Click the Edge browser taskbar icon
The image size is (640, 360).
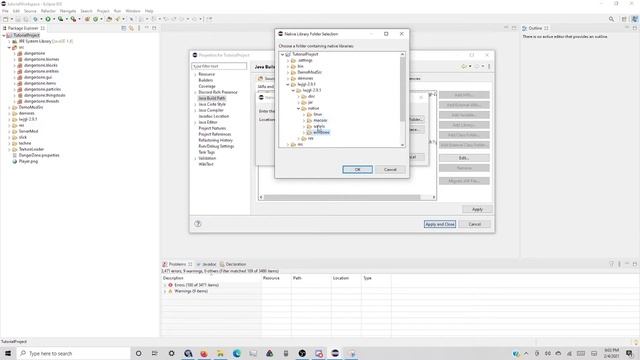coord(237,353)
